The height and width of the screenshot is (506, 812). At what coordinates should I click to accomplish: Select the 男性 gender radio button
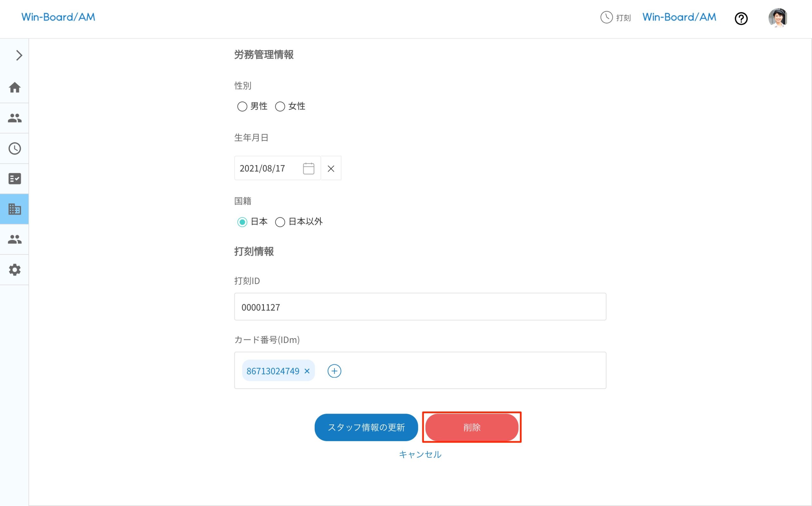[242, 106]
